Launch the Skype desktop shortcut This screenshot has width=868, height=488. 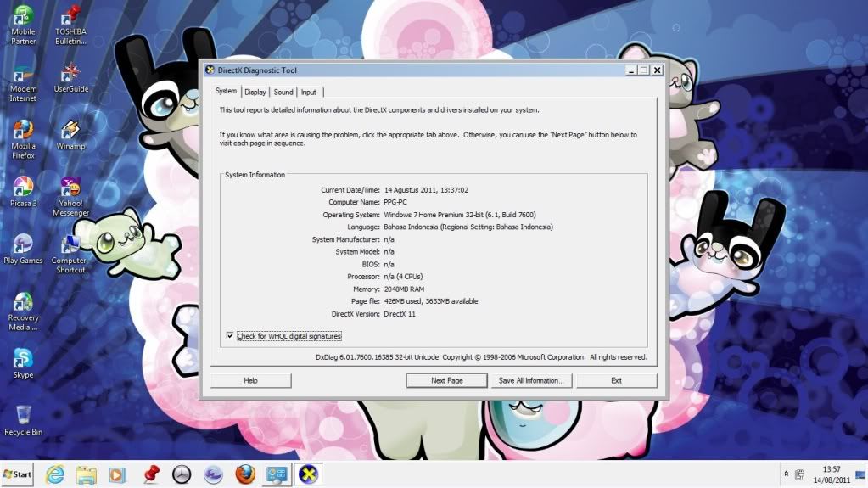[x=23, y=364]
